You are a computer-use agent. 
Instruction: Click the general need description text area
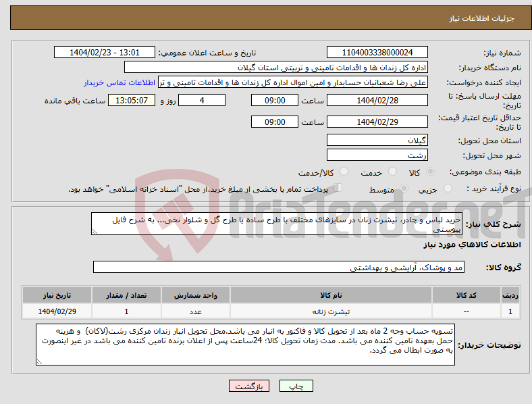click(x=277, y=224)
